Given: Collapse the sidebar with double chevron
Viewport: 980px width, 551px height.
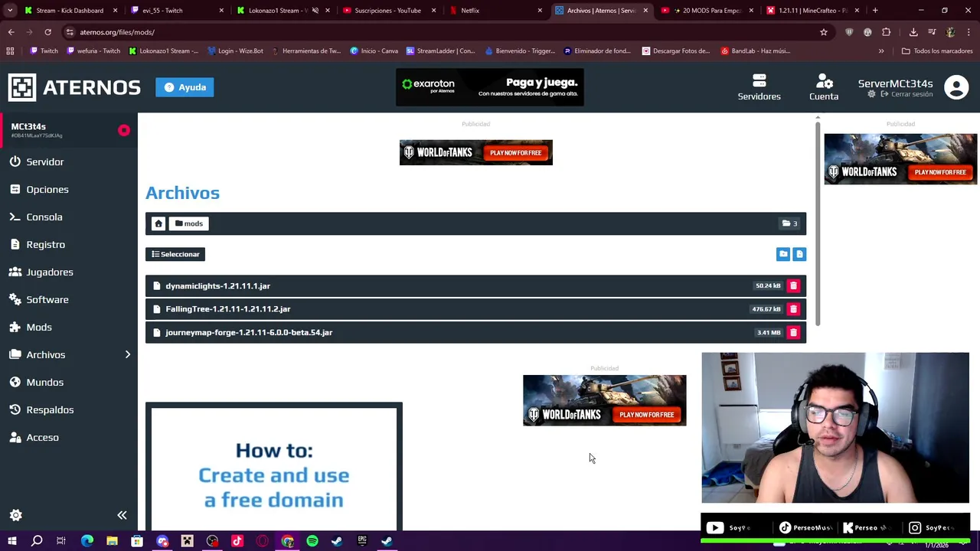Looking at the screenshot, I should point(122,515).
